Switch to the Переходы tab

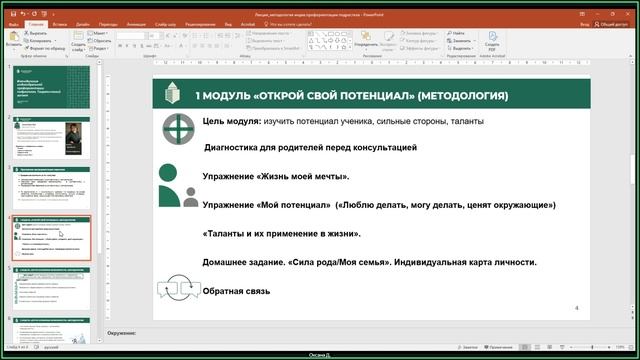click(x=108, y=24)
